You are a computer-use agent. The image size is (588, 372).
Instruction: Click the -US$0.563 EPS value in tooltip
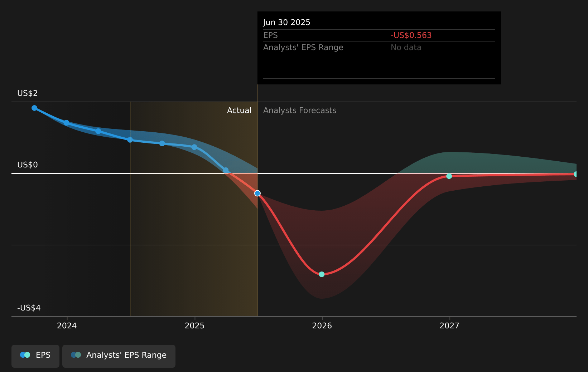coord(411,35)
